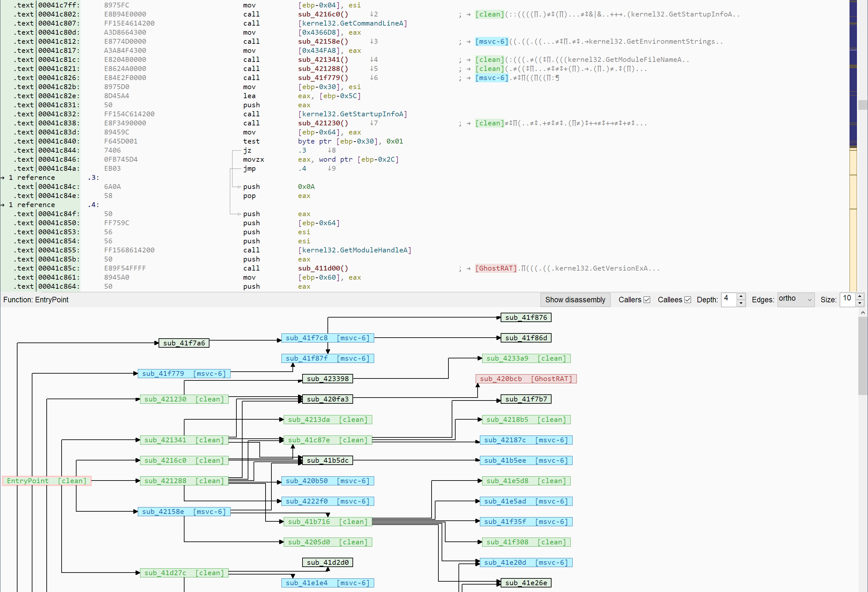Click the .3 label reference line
This screenshot has width=868, height=592.
point(94,178)
